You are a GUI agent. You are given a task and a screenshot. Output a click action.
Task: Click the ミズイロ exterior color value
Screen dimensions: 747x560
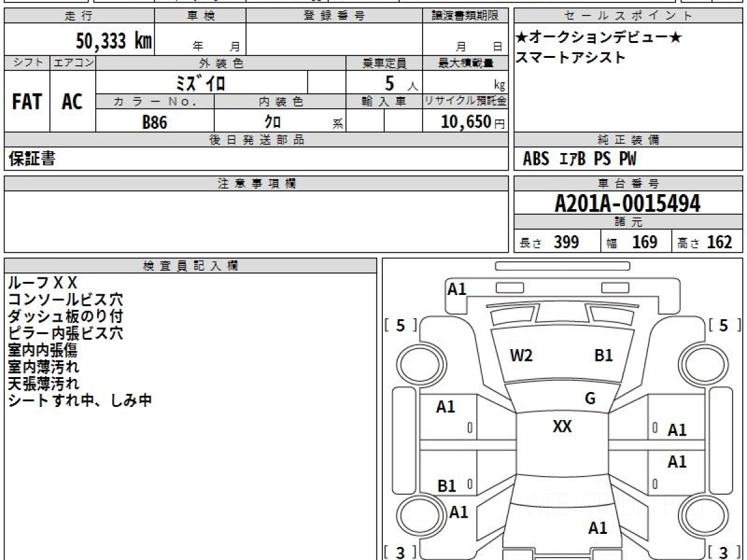point(200,83)
